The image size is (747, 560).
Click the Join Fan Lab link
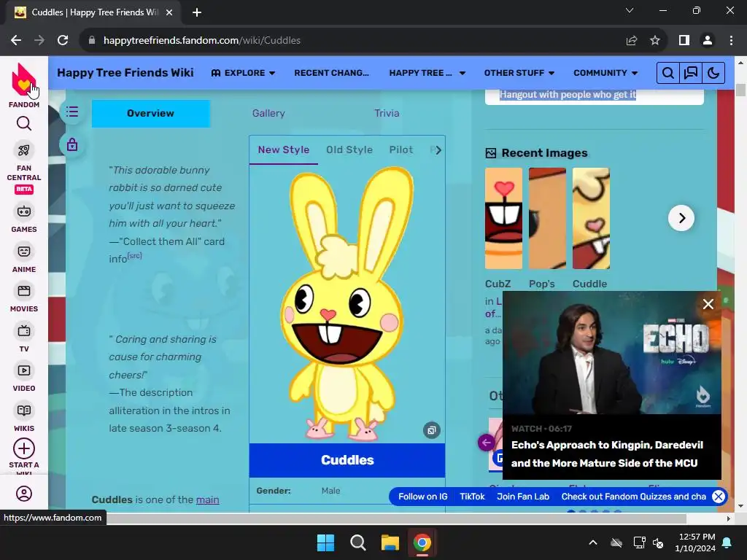click(523, 497)
